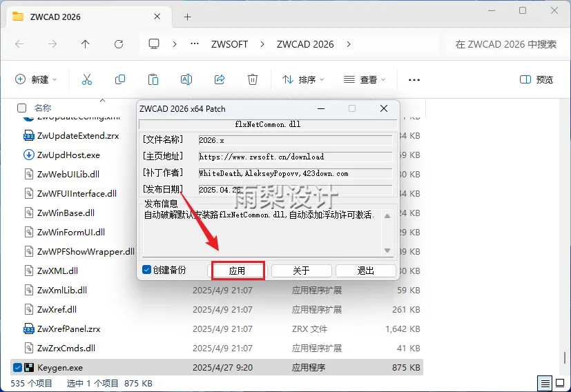The image size is (571, 392).
Task: Select the ZwWinFormUI.dll file
Action: tap(71, 232)
